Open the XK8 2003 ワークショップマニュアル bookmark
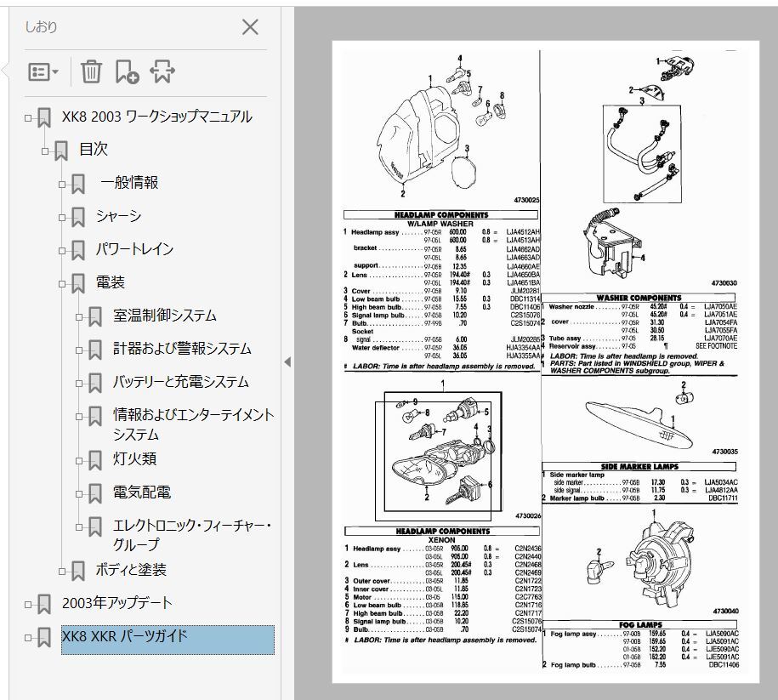The height and width of the screenshot is (700, 778). tap(156, 117)
